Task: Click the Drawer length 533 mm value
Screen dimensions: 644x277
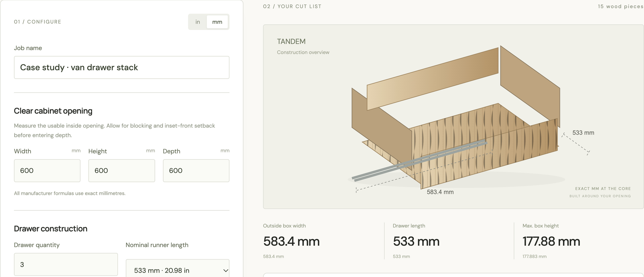Action: (416, 241)
